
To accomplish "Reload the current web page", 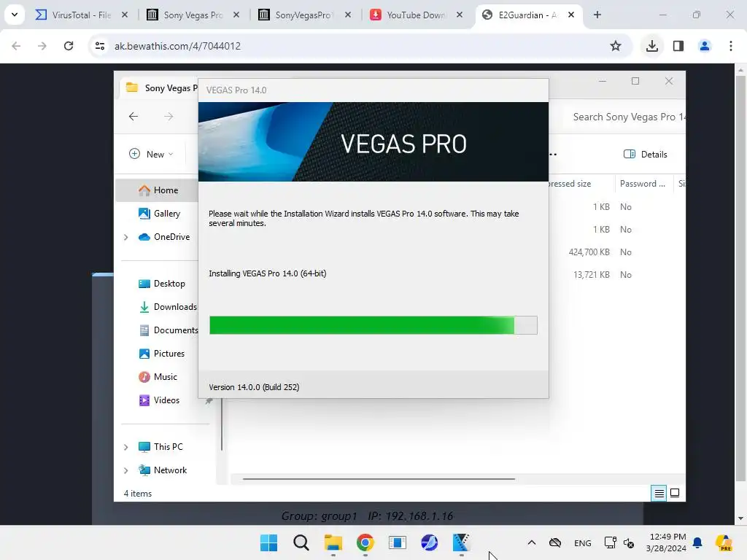I will 69,46.
